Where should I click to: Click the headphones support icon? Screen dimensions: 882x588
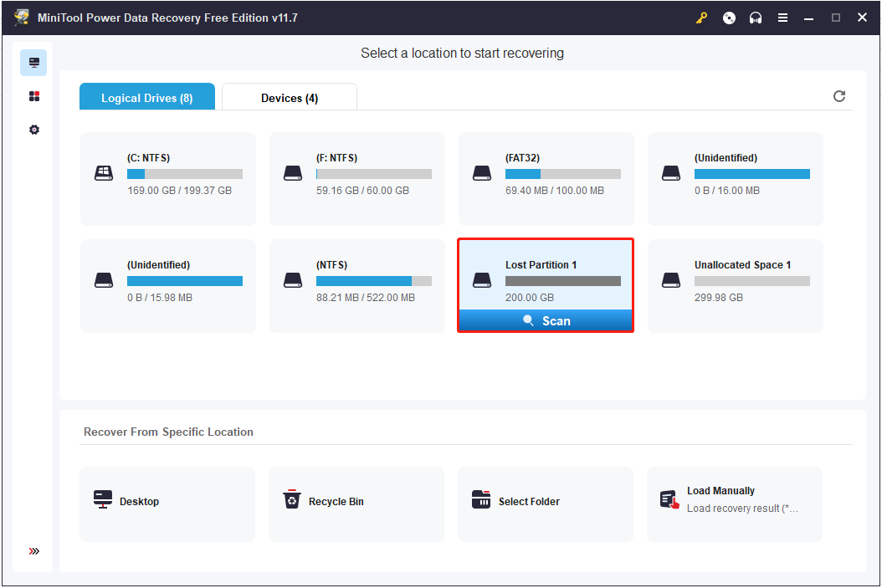pos(756,17)
